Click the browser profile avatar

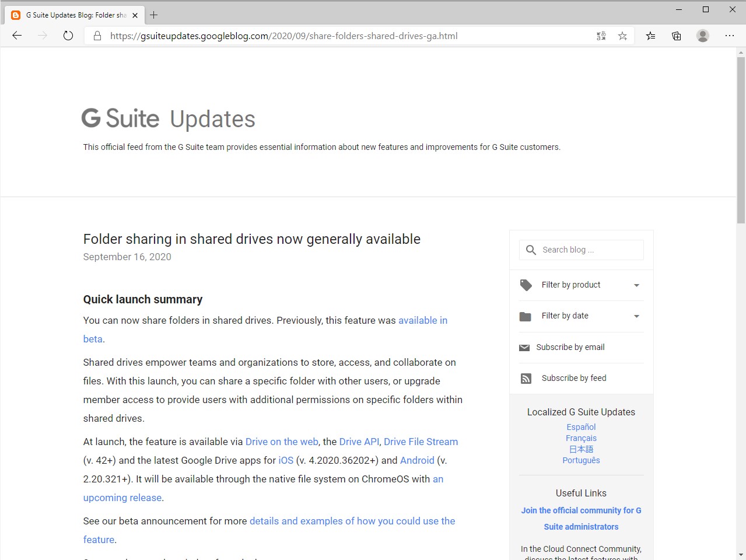tap(702, 36)
